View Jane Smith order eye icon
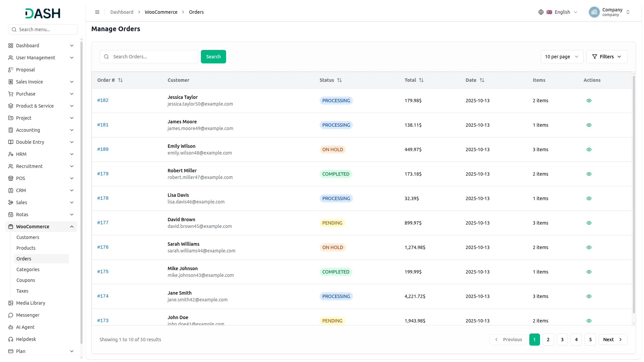Image resolution: width=644 pixels, height=362 pixels. tap(589, 296)
